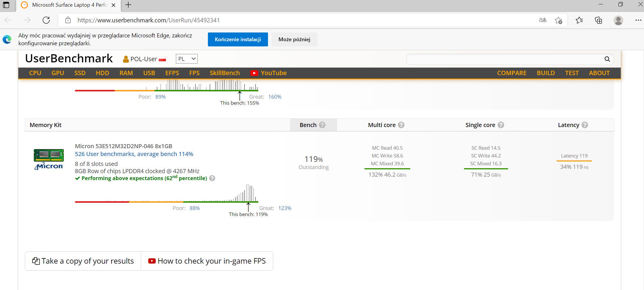
Task: Click Take a copy of your results
Action: pos(83,261)
